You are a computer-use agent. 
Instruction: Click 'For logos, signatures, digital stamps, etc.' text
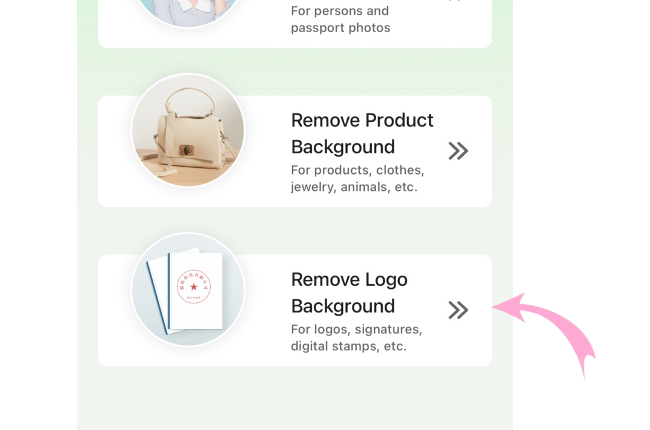click(x=356, y=338)
